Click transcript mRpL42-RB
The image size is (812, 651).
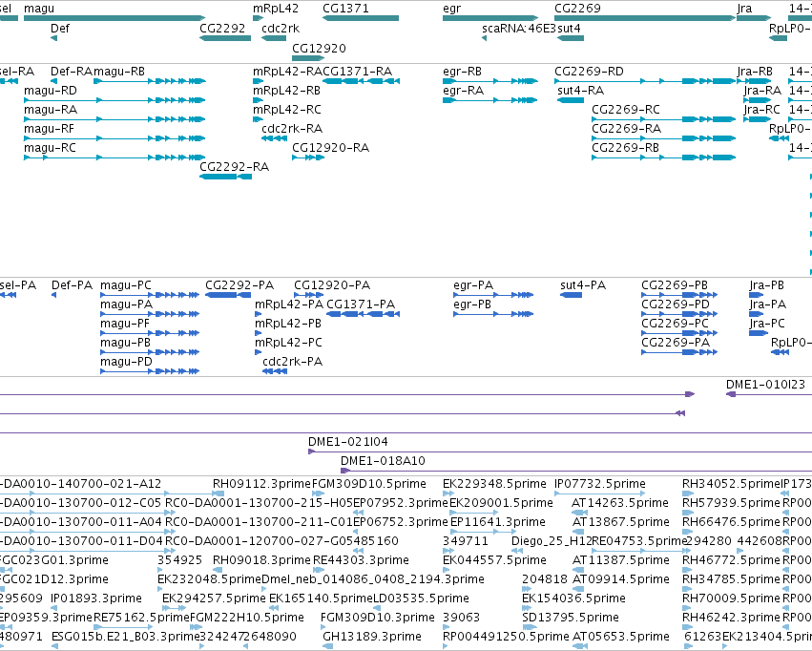[x=286, y=91]
